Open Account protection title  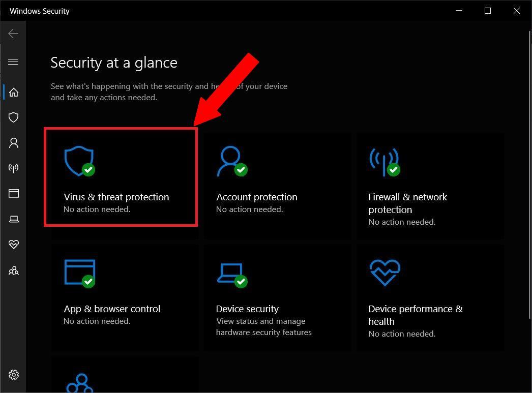click(257, 197)
